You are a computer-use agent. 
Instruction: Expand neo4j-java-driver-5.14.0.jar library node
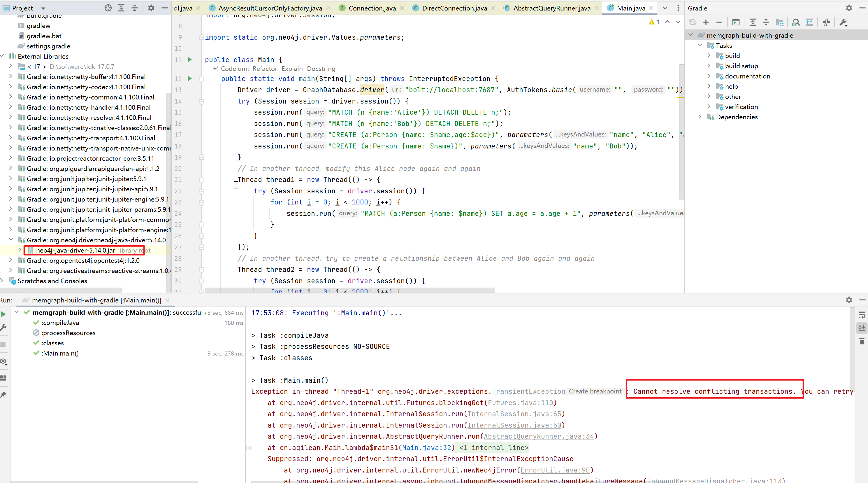pyautogui.click(x=20, y=250)
